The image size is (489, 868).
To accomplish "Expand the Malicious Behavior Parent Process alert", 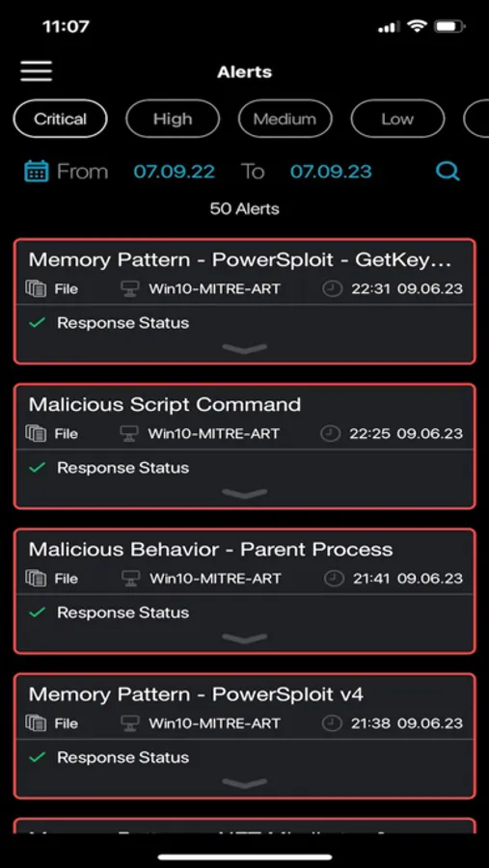I will tap(244, 638).
